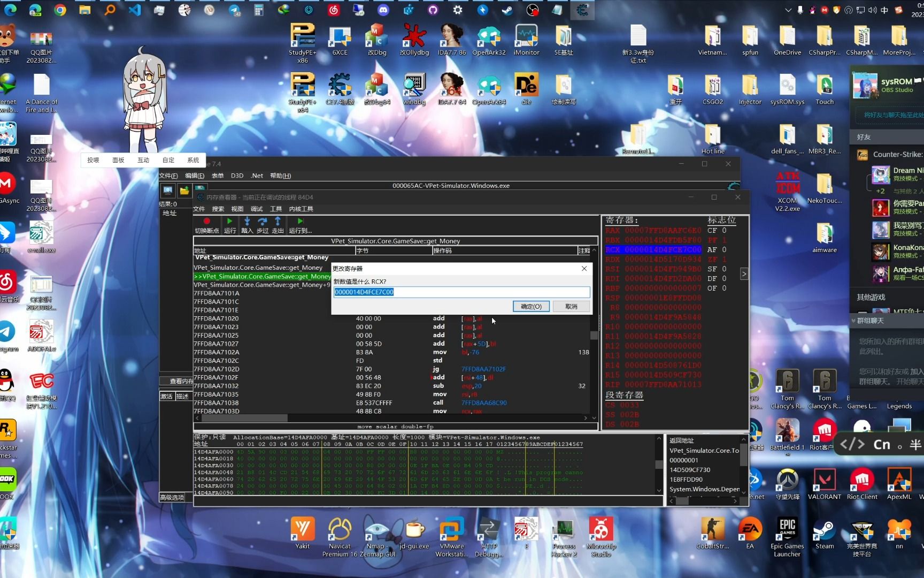This screenshot has height=578, width=924.
Task: Click the disassembler horizontal scrollbar thumb
Action: tap(244, 418)
